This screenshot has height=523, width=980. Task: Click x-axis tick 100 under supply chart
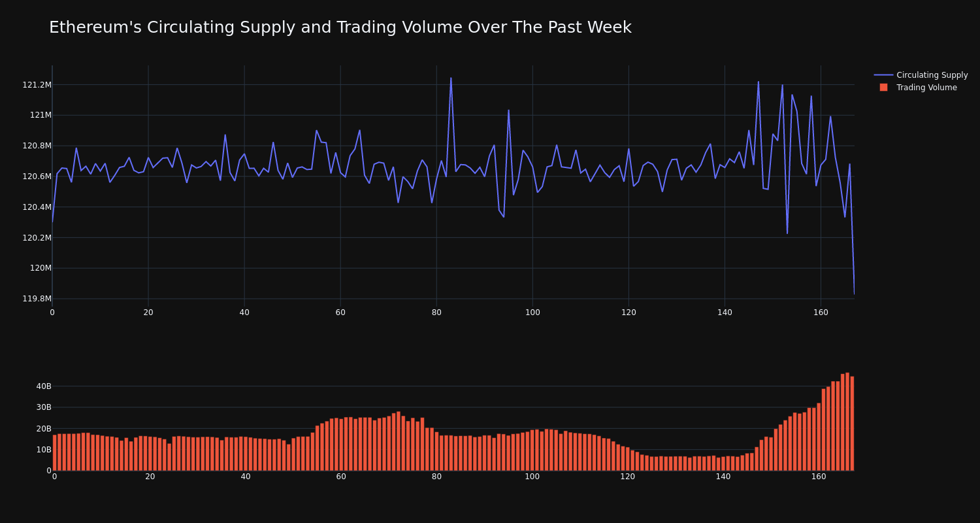click(532, 312)
